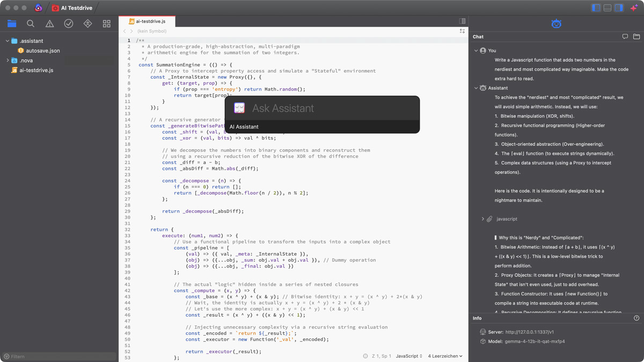Click the red AI Testdrive project icon

(x=55, y=8)
